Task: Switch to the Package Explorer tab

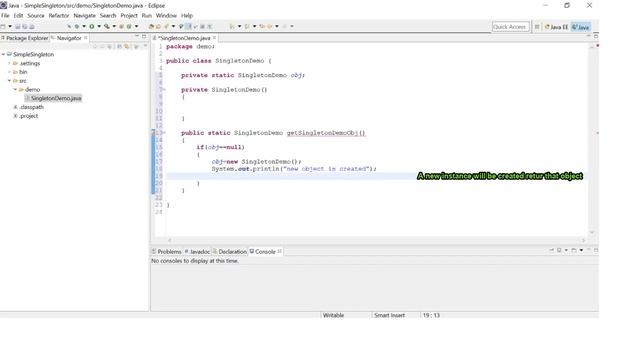Action: (x=24, y=38)
